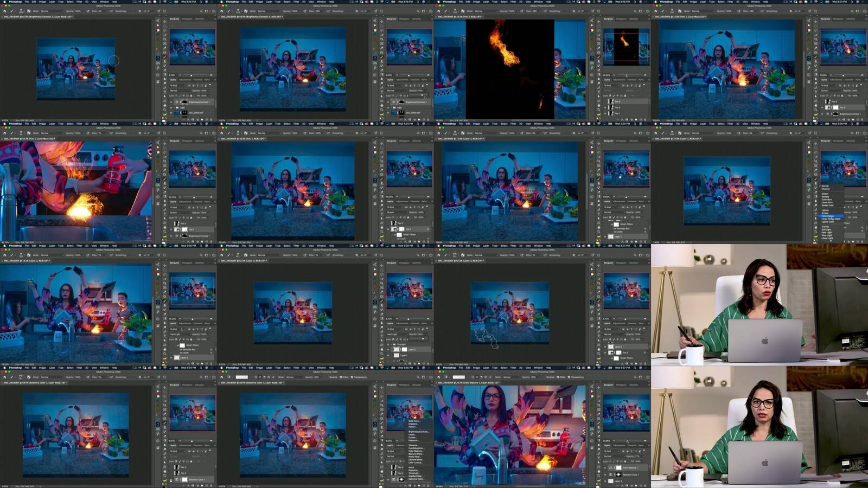
Task: Choose Multiply in the open blend mode list
Action: tap(826, 197)
